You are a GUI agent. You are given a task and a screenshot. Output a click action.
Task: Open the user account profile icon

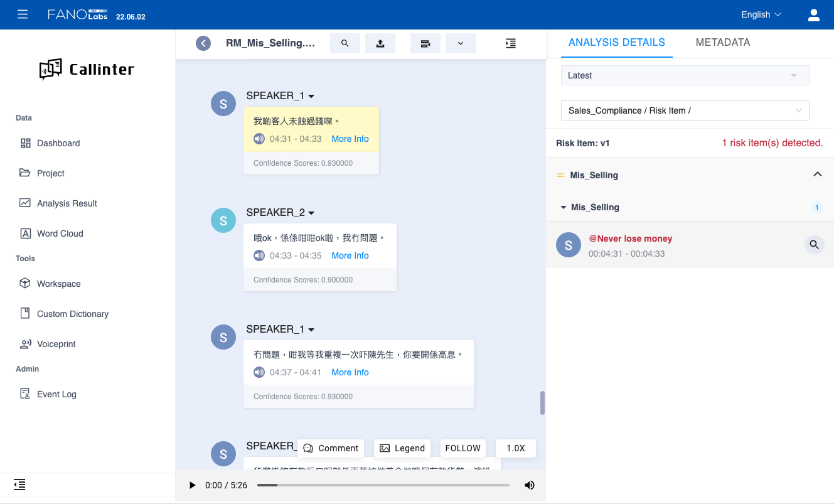click(814, 14)
